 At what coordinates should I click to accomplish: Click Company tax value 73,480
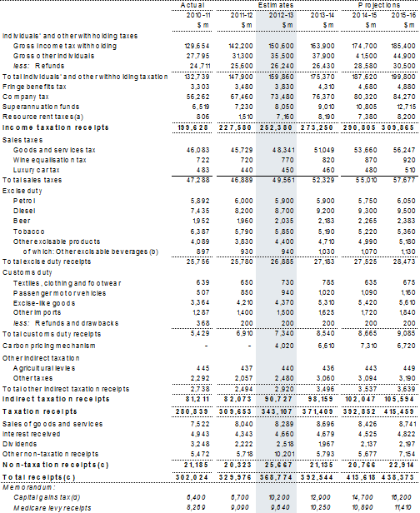282,97
